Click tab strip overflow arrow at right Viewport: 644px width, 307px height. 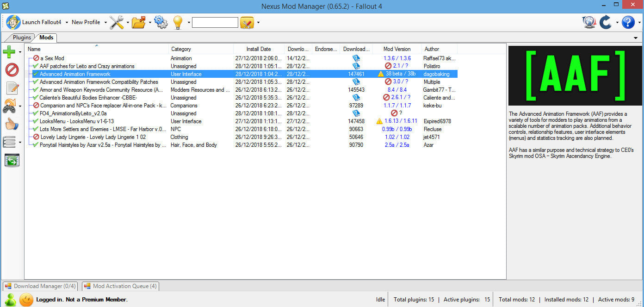click(636, 38)
